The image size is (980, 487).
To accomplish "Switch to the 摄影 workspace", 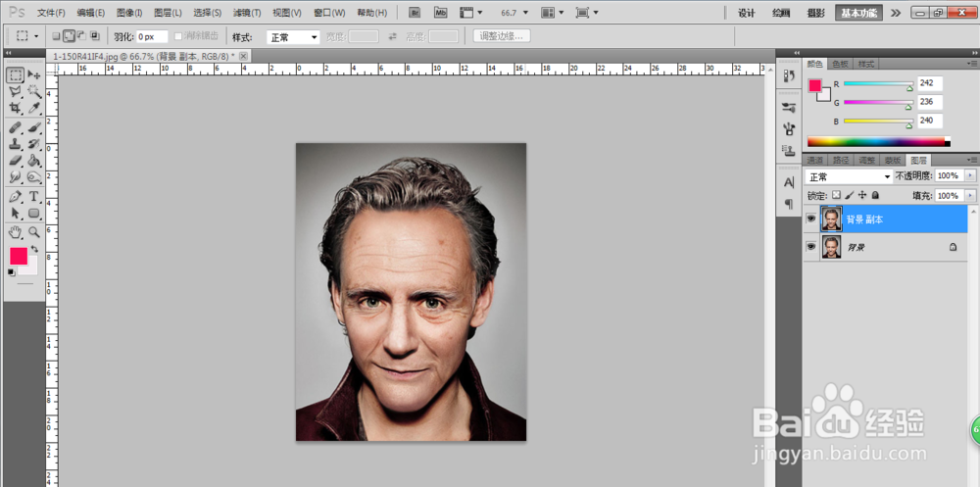I will 815,13.
